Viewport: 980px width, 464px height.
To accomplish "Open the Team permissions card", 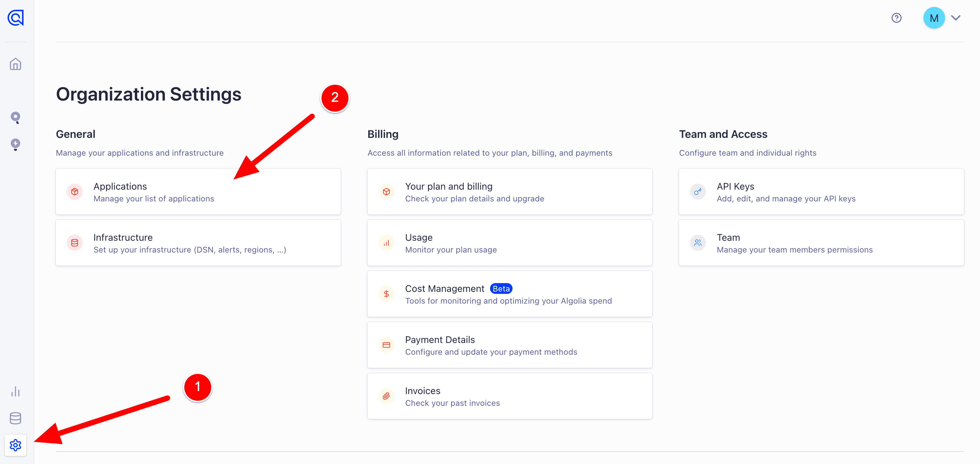I will point(821,243).
